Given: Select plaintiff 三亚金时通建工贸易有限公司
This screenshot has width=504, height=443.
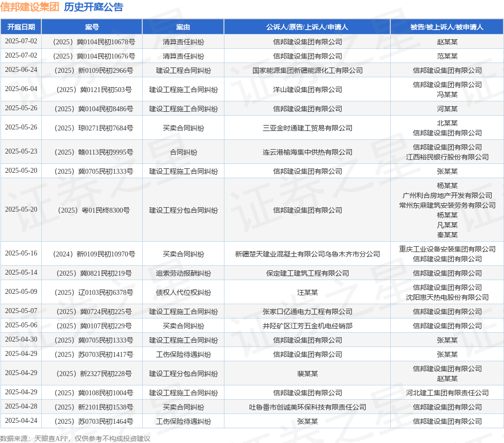Looking at the screenshot, I should click(307, 128).
